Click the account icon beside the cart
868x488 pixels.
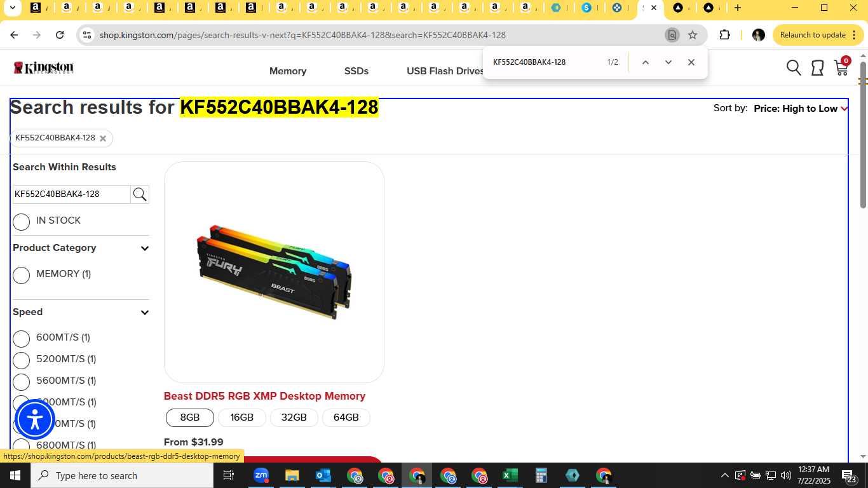[818, 67]
